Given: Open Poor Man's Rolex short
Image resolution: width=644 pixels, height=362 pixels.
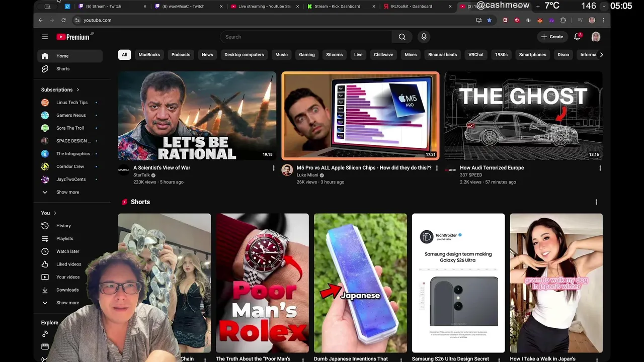Looking at the screenshot, I should point(263,283).
